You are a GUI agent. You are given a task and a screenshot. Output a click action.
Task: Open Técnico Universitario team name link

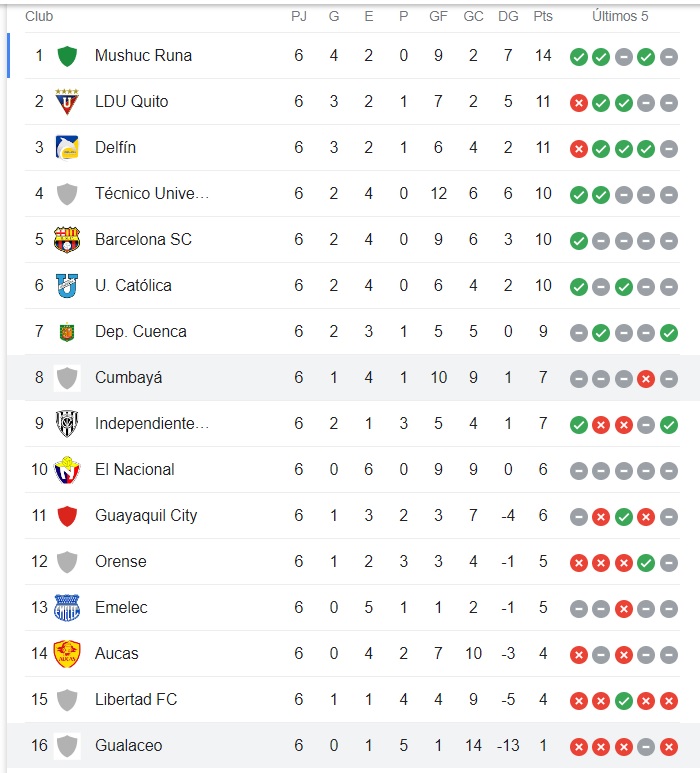(x=152, y=194)
